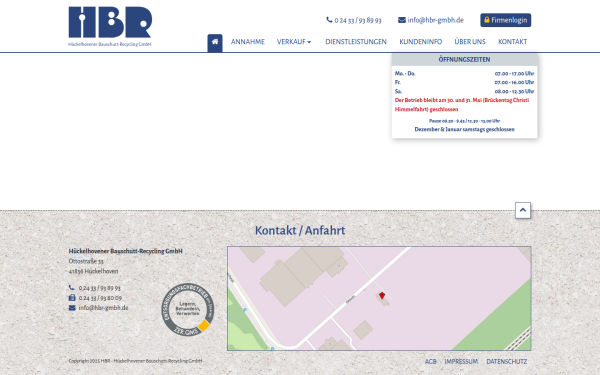Open the Kontakt menu item
The image size is (600, 375).
tap(512, 42)
